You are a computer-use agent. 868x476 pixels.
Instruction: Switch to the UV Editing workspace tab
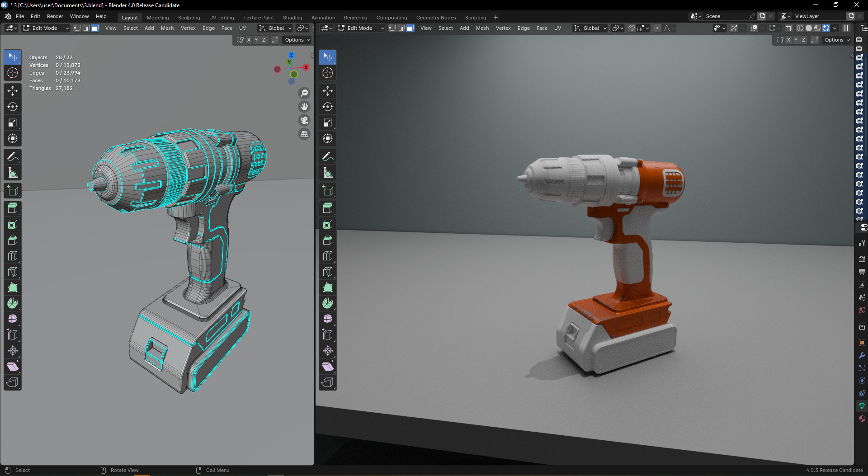coord(222,18)
